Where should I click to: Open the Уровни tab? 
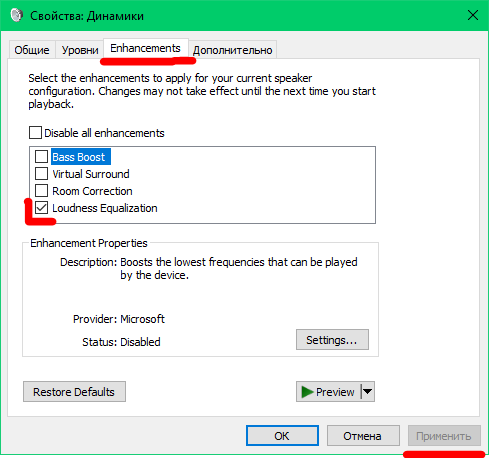[80, 50]
